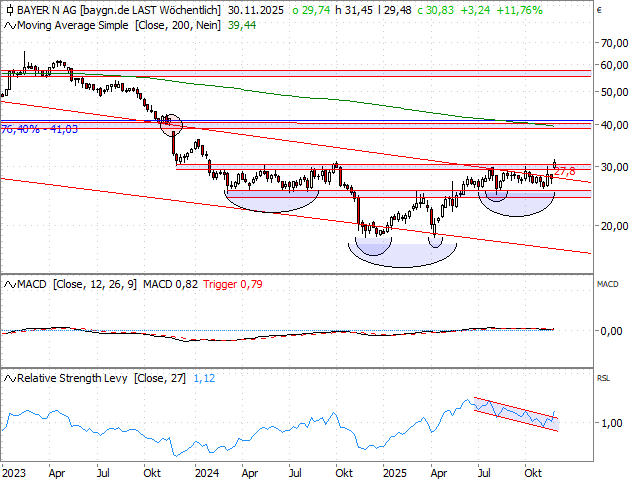Image resolution: width=640 pixels, height=480 pixels.
Task: Click the Fibonacci label 76,40% - 41,03
Action: pyautogui.click(x=39, y=129)
